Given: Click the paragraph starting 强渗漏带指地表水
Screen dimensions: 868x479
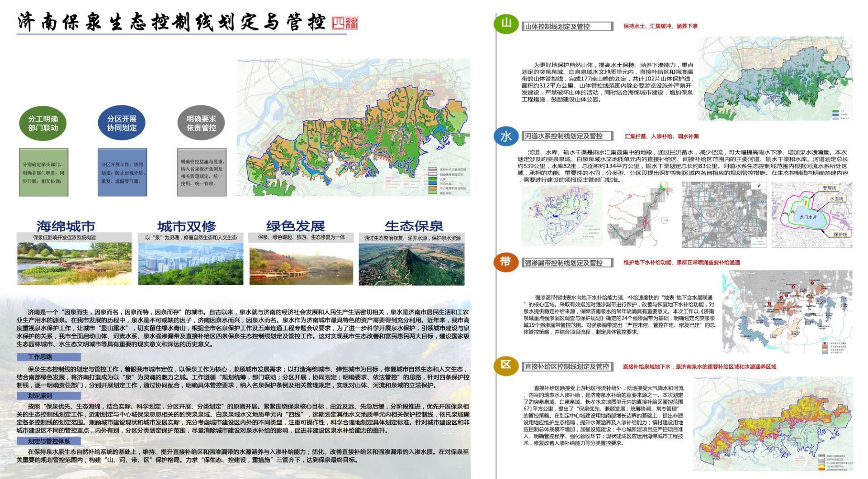Looking at the screenshot, I should pyautogui.click(x=619, y=315).
